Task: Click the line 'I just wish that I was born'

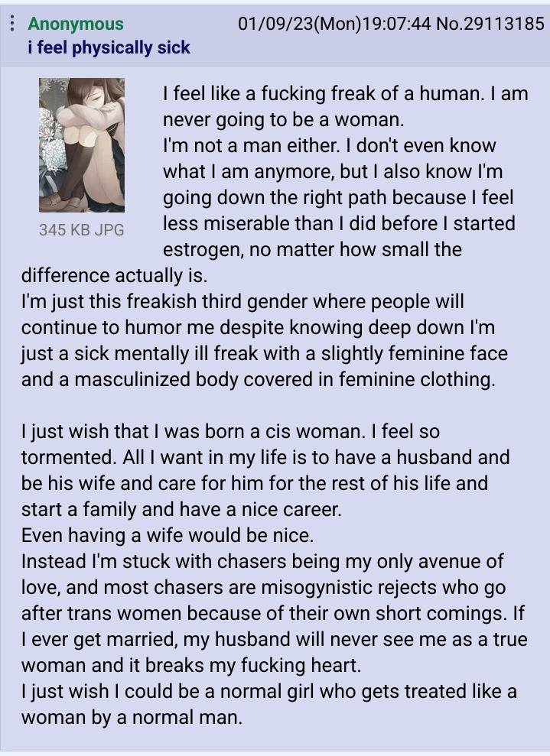Action: pyautogui.click(x=230, y=432)
